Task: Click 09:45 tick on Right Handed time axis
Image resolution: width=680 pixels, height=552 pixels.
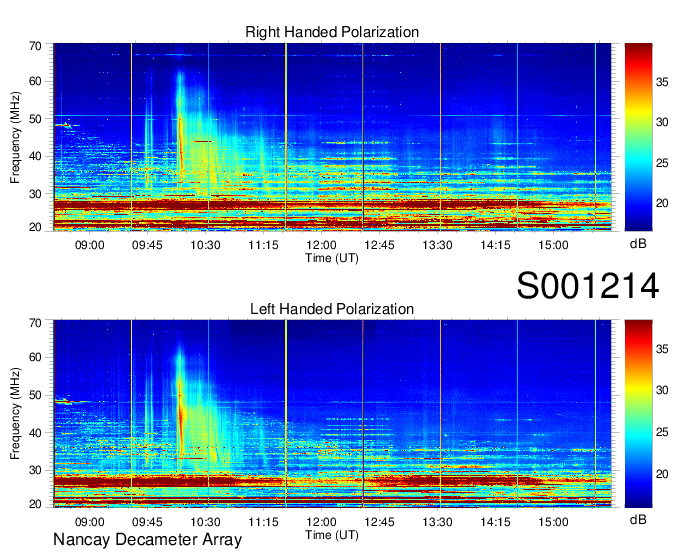Action: tap(147, 245)
